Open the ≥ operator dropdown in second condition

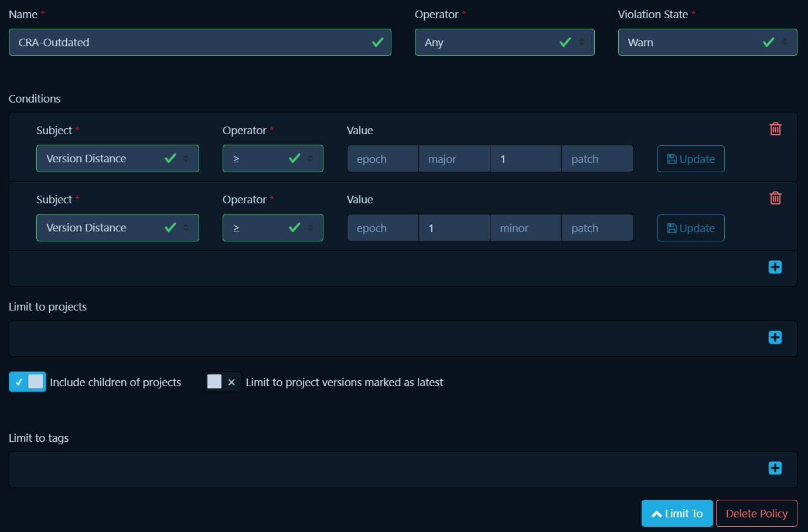coord(273,228)
